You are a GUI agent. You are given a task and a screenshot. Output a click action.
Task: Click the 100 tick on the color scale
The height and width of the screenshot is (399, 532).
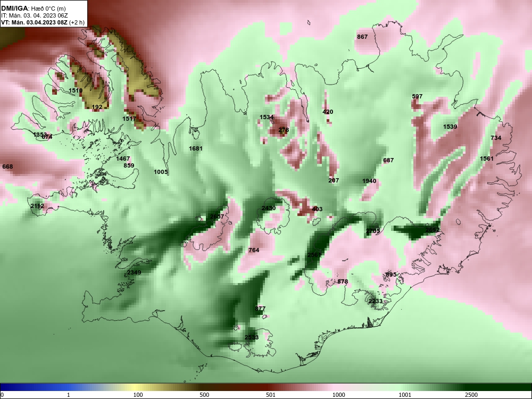(x=138, y=395)
